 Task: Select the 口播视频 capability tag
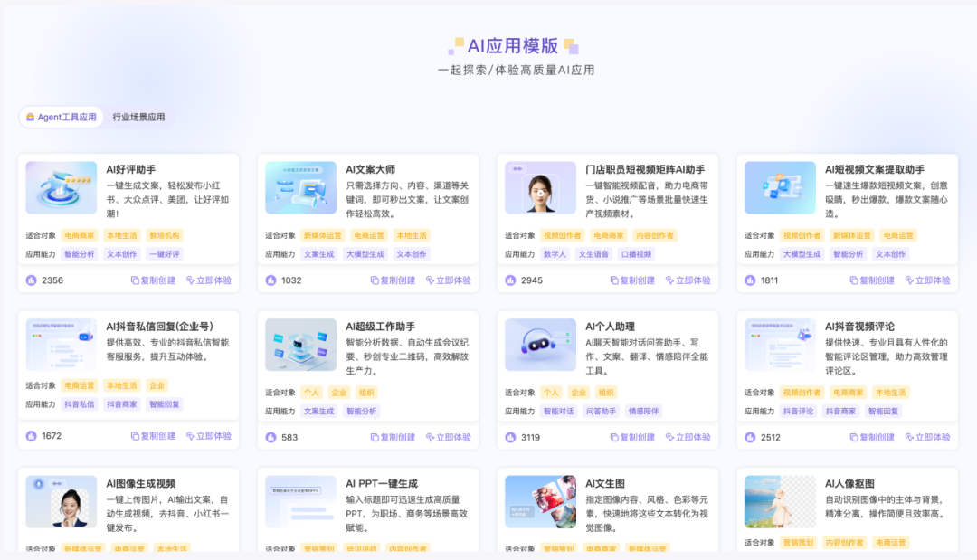tap(636, 254)
